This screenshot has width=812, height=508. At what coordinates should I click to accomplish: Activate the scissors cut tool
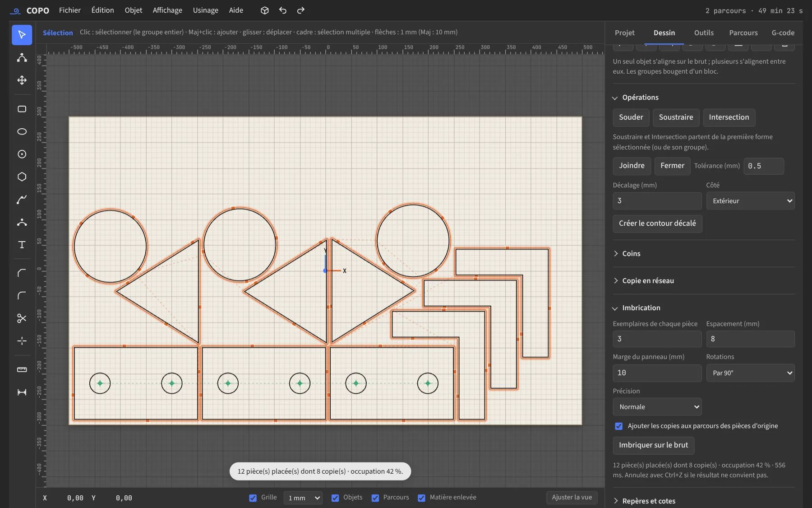tap(22, 318)
